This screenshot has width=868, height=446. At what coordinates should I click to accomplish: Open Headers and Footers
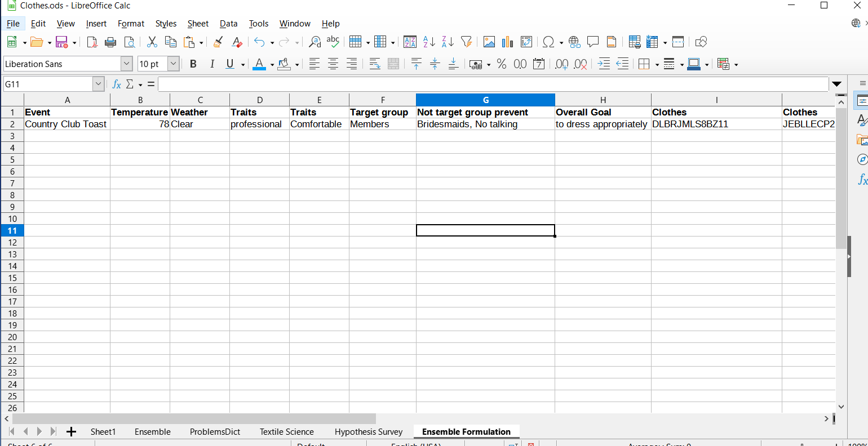point(612,42)
